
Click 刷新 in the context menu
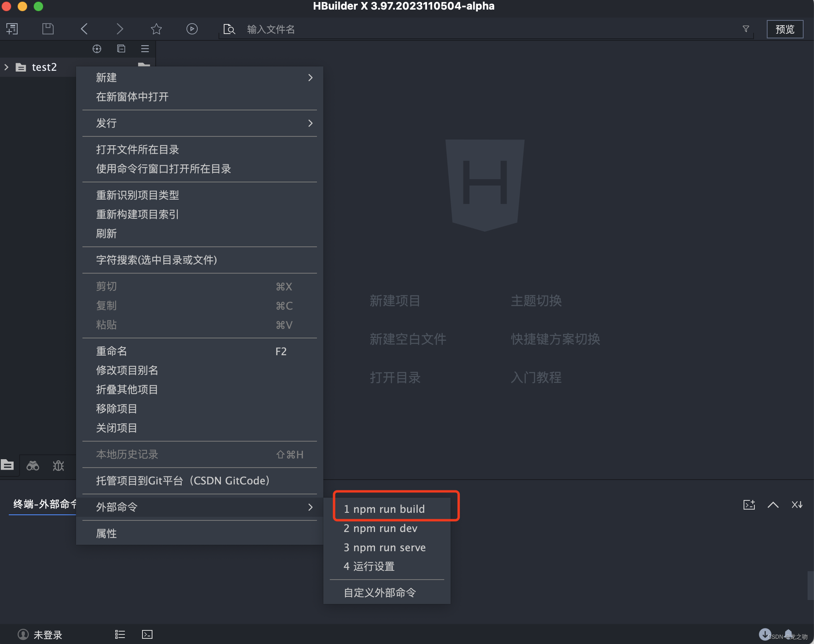tap(200, 234)
